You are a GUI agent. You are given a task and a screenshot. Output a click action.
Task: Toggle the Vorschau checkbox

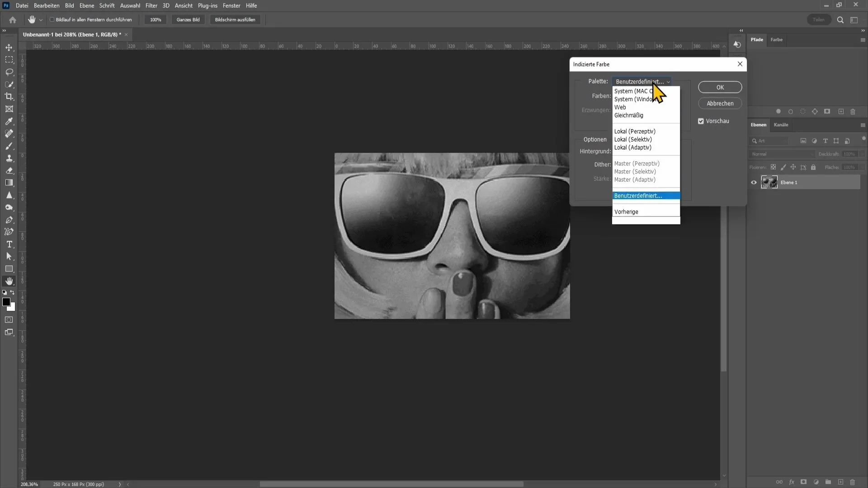(701, 121)
